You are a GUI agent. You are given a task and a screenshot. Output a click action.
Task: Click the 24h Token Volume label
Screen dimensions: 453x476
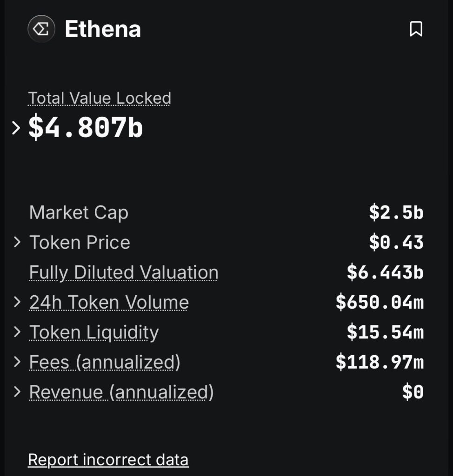pos(109,302)
